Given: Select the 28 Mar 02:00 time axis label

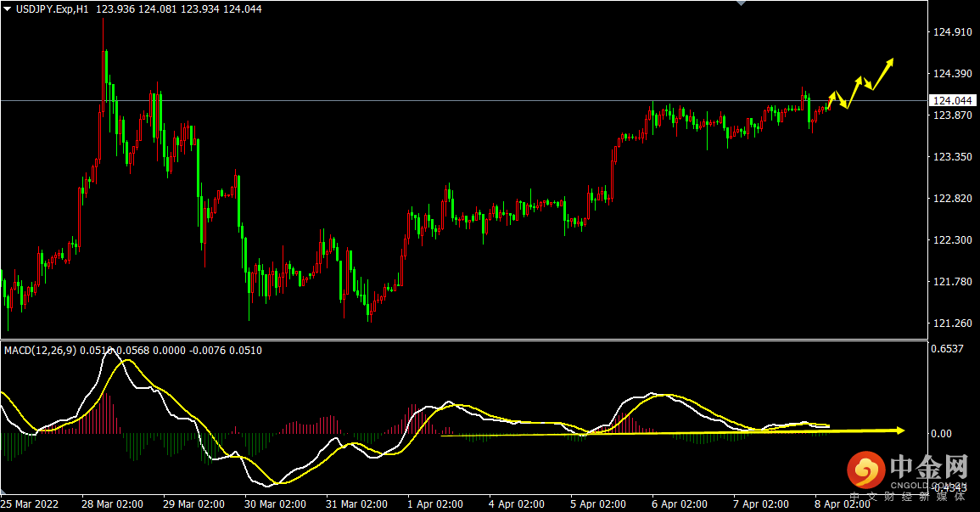Looking at the screenshot, I should click(x=112, y=504).
